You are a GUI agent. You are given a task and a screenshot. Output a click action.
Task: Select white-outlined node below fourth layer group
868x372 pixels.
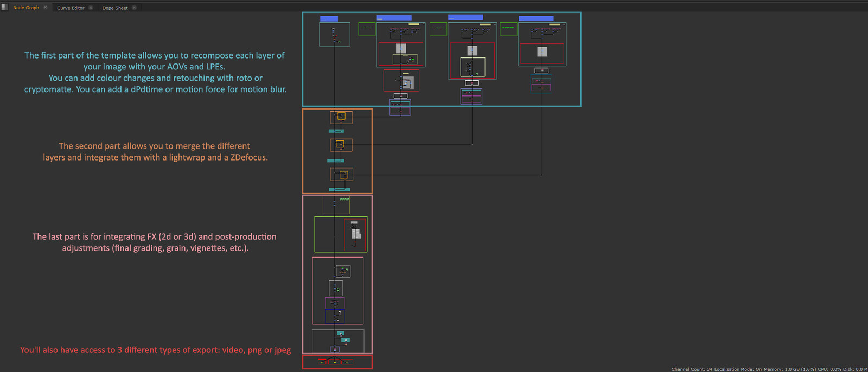(x=541, y=70)
